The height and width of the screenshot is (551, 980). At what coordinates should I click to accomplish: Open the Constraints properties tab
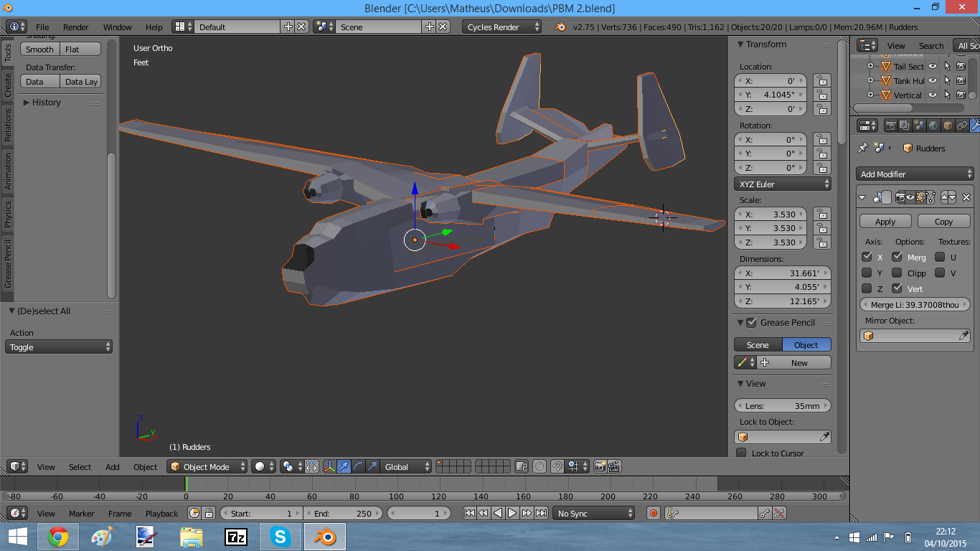click(962, 126)
